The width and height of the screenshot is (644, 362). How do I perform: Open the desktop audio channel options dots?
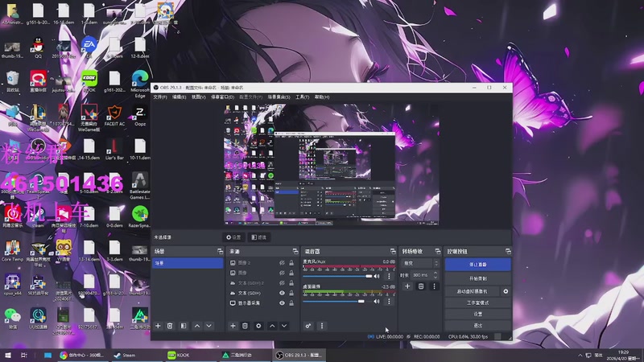[389, 301]
